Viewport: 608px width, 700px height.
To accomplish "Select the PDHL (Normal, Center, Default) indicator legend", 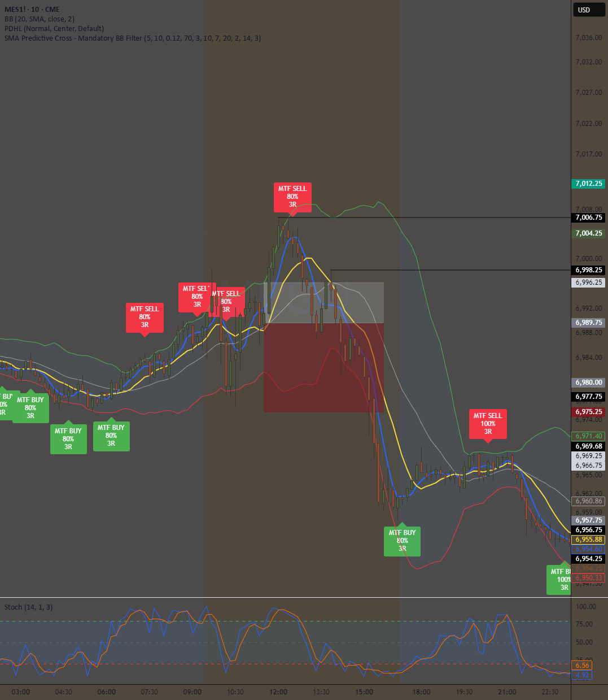I will click(x=54, y=29).
